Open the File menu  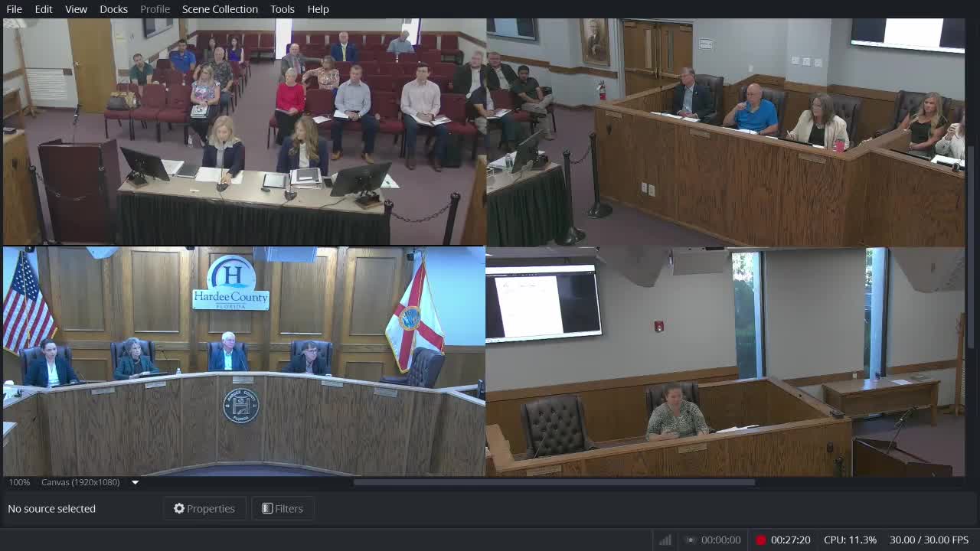(x=14, y=9)
